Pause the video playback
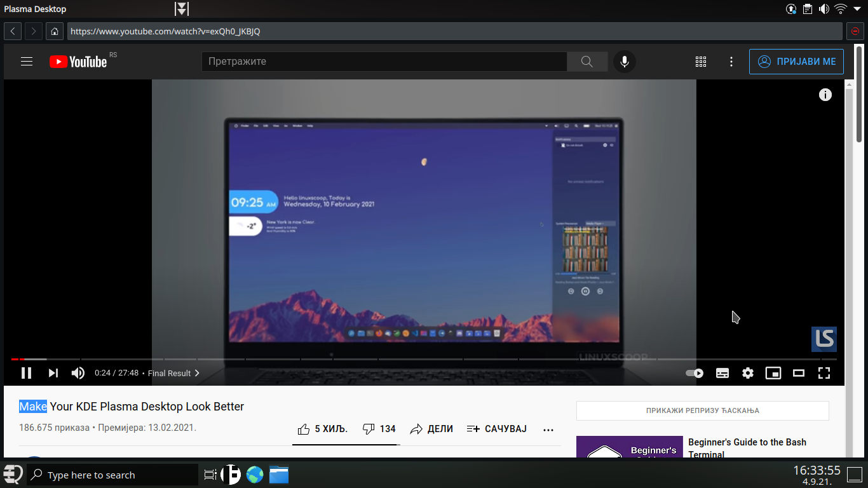This screenshot has height=488, width=868. pos(26,373)
